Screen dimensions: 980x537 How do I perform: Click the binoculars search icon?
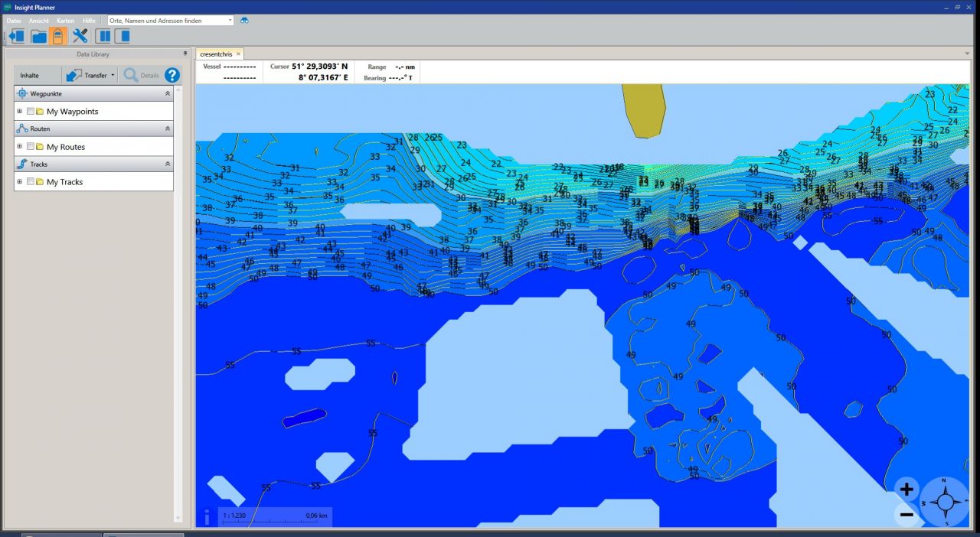click(244, 21)
